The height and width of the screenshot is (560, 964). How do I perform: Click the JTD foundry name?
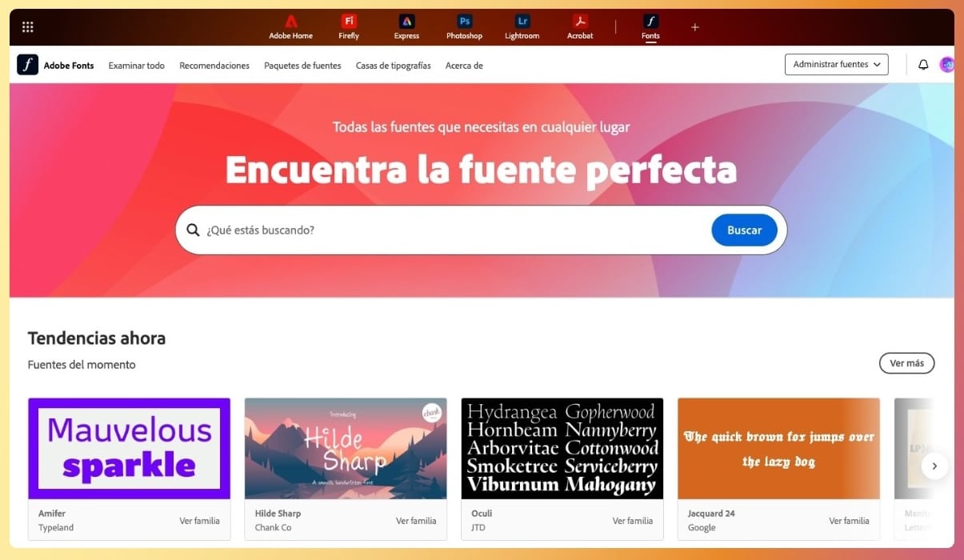pos(478,528)
